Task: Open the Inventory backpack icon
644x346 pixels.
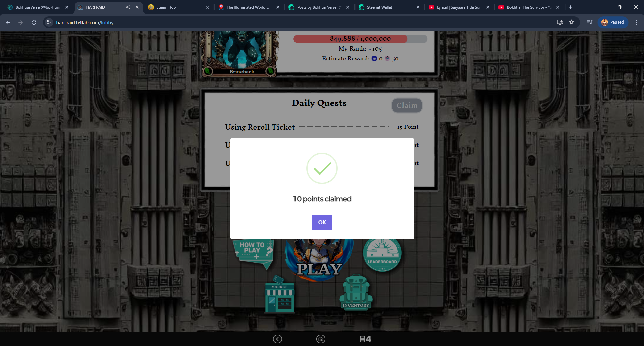Action: click(x=356, y=292)
